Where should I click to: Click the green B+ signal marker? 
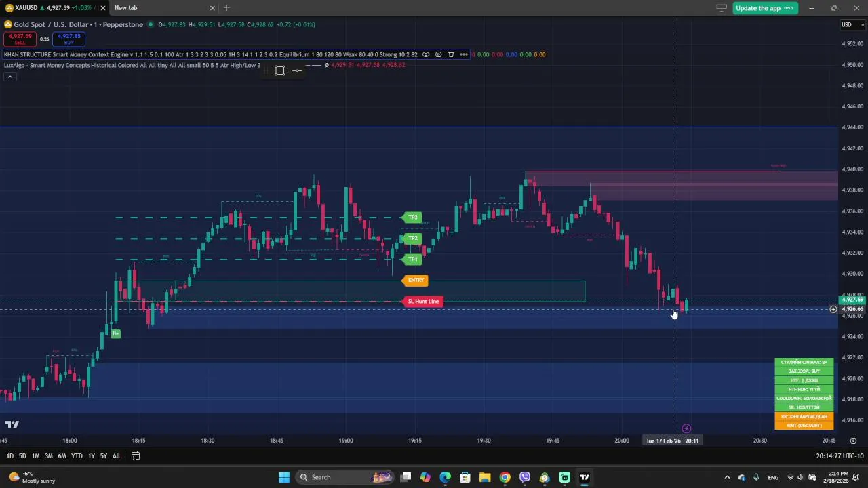(x=116, y=333)
